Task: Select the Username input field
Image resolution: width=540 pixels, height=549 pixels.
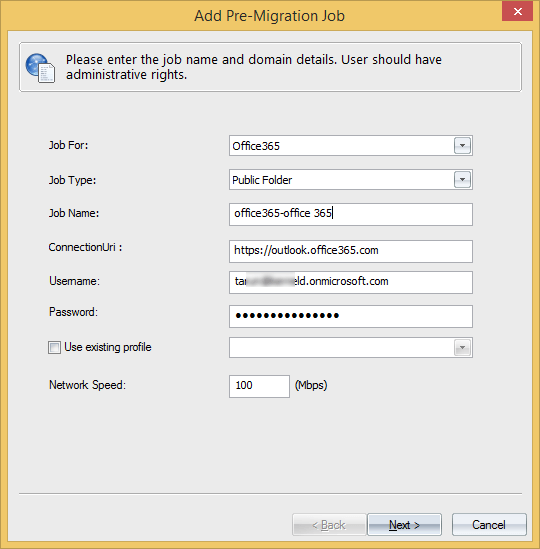Action: pyautogui.click(x=351, y=282)
